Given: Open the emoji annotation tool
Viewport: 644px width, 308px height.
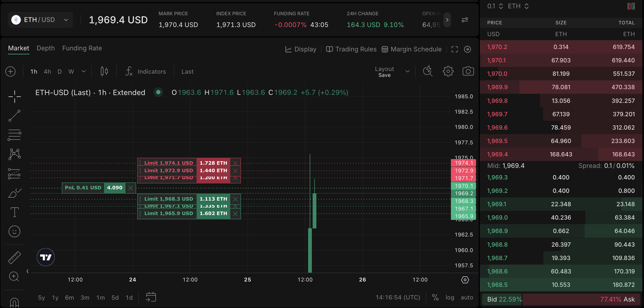Looking at the screenshot, I should [14, 231].
